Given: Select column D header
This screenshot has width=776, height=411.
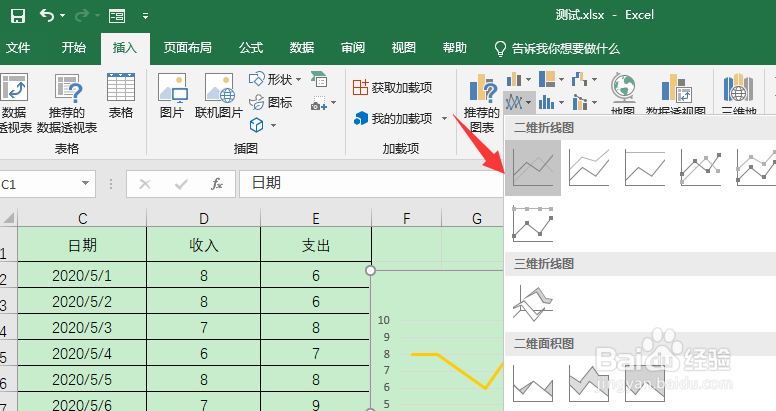Looking at the screenshot, I should [203, 218].
